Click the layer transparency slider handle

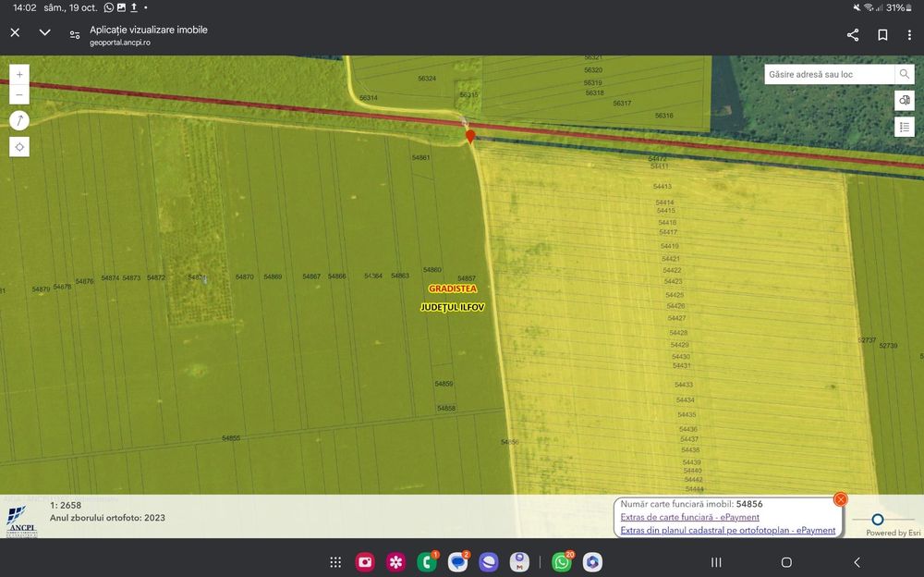(x=878, y=520)
